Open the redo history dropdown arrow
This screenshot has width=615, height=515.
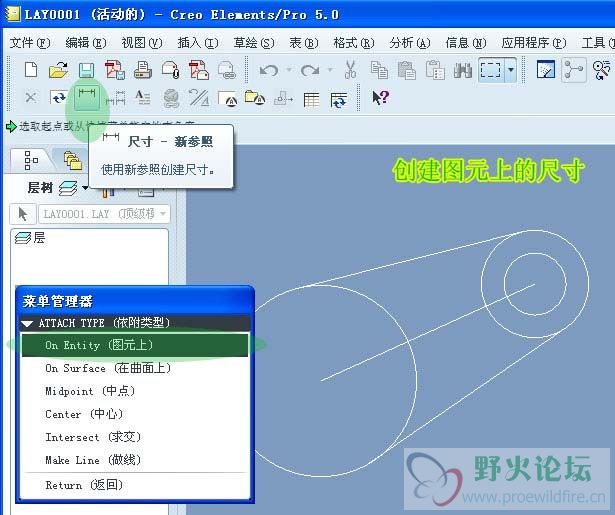point(330,71)
